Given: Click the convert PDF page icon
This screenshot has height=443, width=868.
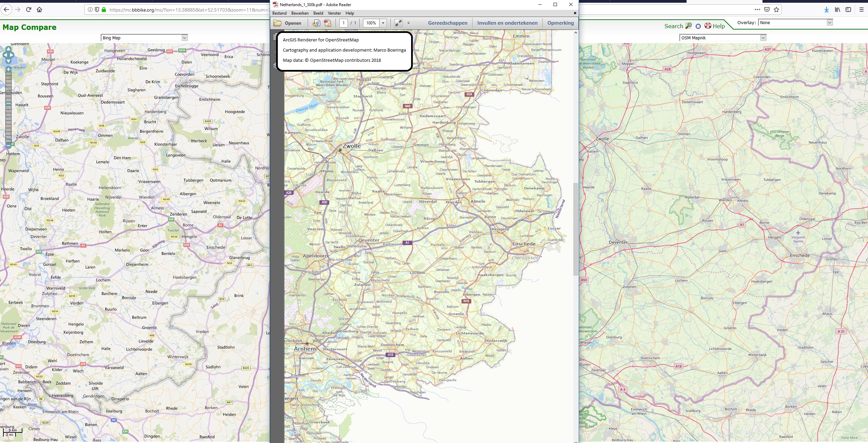Looking at the screenshot, I should click(x=316, y=23).
